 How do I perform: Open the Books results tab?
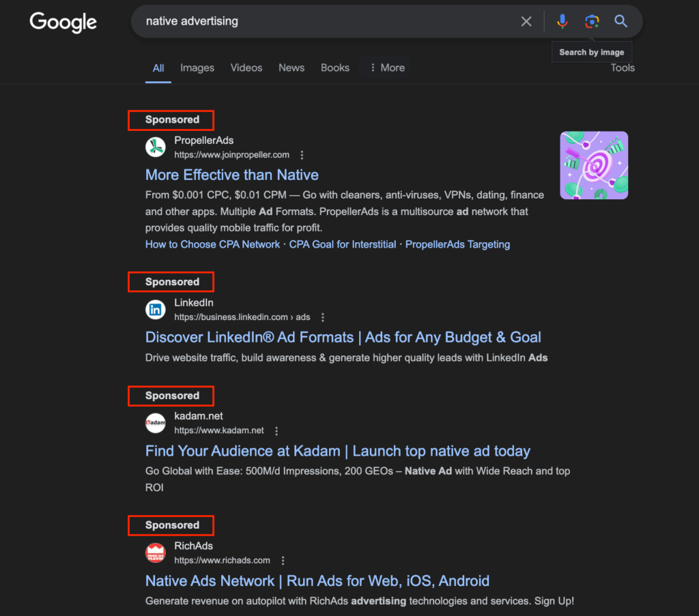334,68
